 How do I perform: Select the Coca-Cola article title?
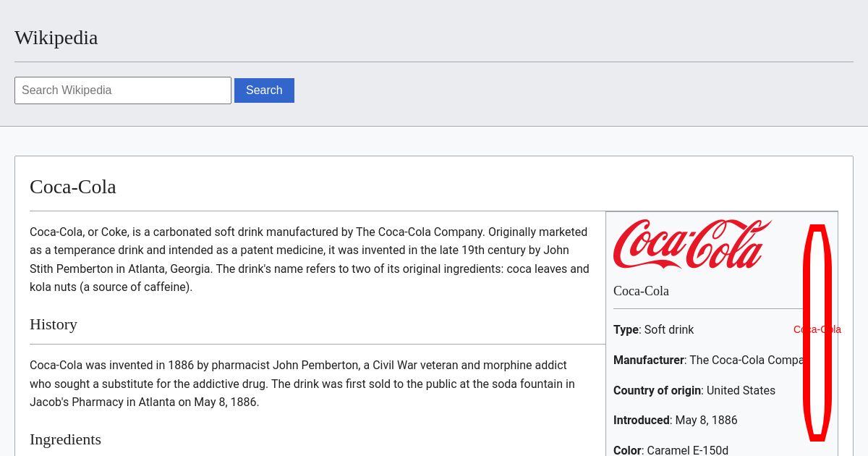click(x=72, y=187)
